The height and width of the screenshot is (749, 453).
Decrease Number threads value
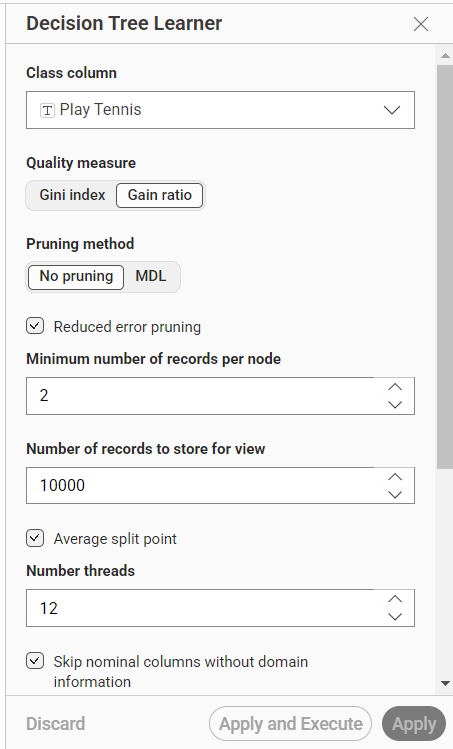395,617
